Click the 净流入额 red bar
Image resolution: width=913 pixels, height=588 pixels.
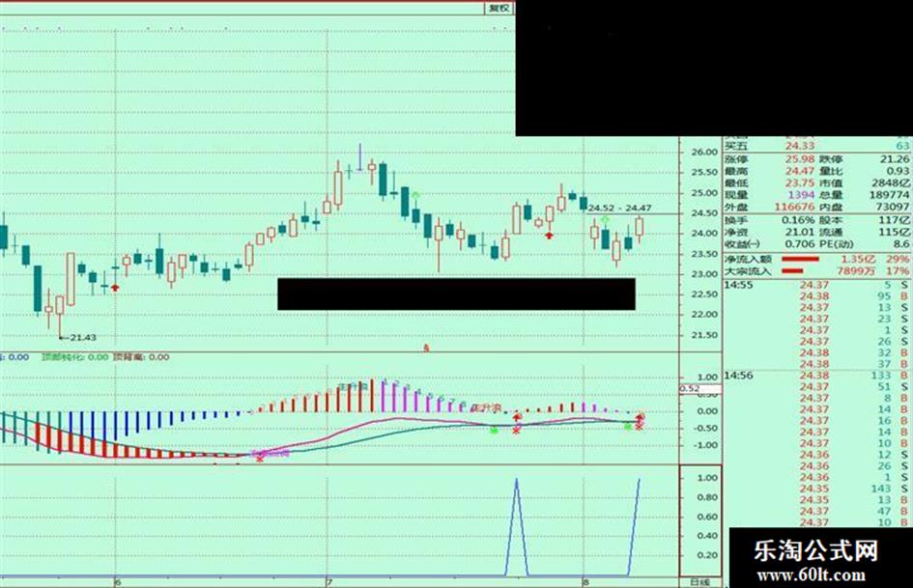tap(800, 259)
